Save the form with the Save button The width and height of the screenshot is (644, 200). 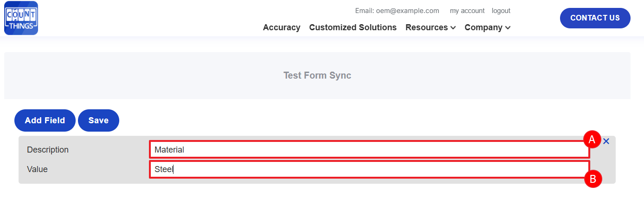click(x=98, y=120)
